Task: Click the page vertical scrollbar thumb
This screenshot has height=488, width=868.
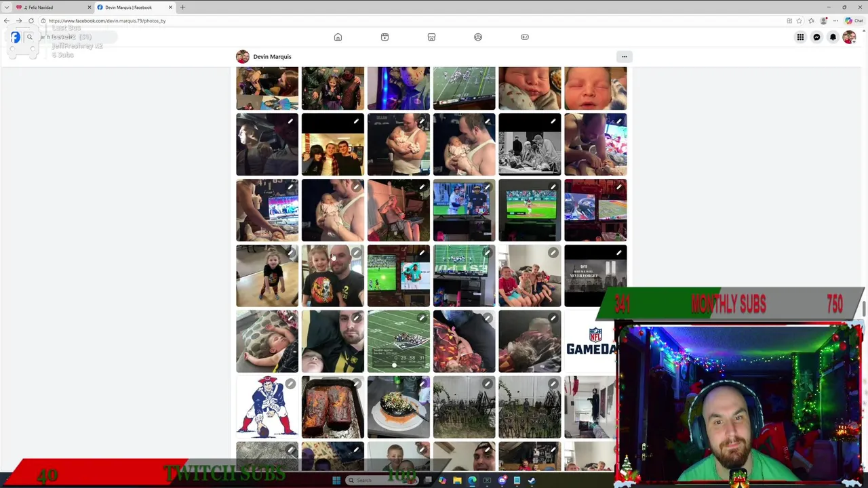Action: pos(864,308)
